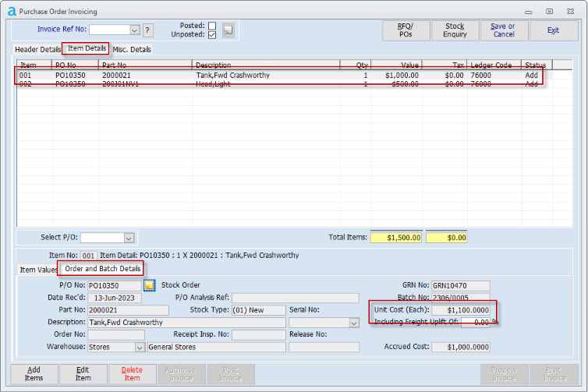Click the Status column header
588x392 pixels.
pos(537,65)
